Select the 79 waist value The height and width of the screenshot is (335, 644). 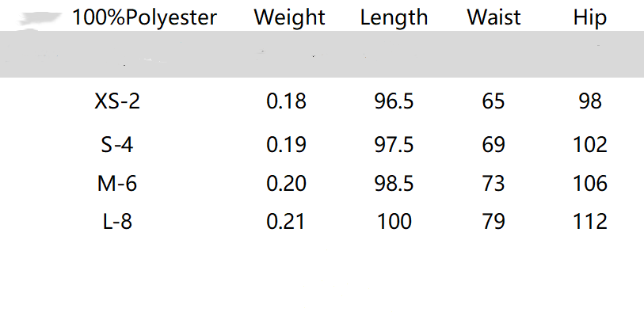493,222
